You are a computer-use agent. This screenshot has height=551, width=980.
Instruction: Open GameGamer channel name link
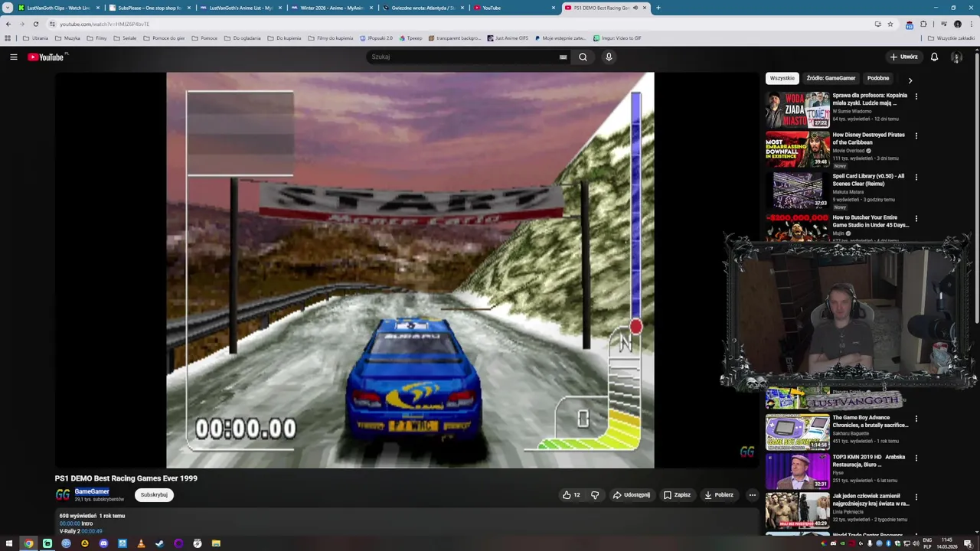pos(92,491)
